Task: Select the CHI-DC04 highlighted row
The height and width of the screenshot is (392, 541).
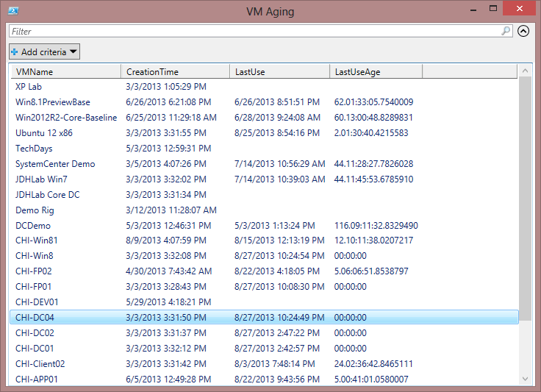Action: click(265, 317)
